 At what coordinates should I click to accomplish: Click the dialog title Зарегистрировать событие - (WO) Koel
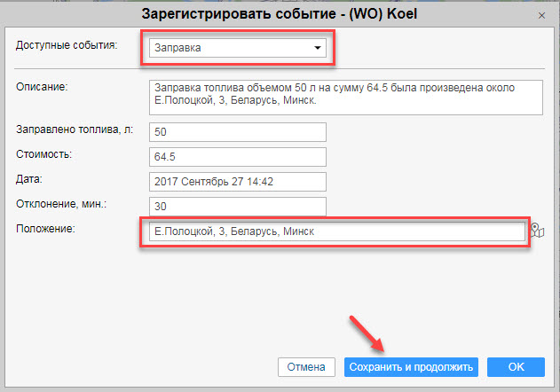pos(280,14)
